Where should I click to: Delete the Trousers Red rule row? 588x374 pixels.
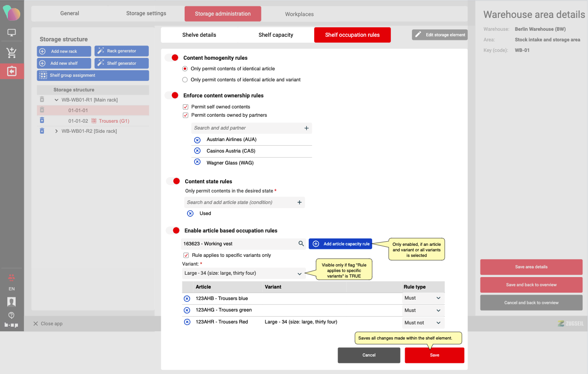coord(187,322)
